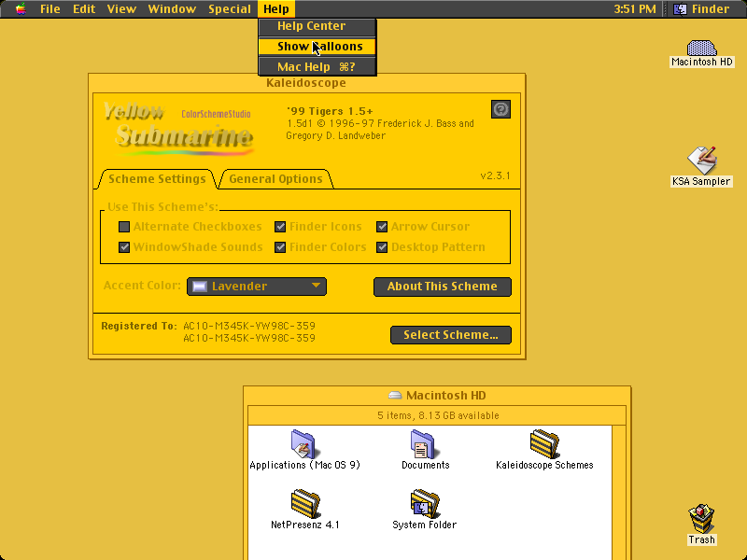Viewport: 747px width, 560px height.
Task: Toggle the Finder Colors checkbox
Action: click(x=280, y=247)
